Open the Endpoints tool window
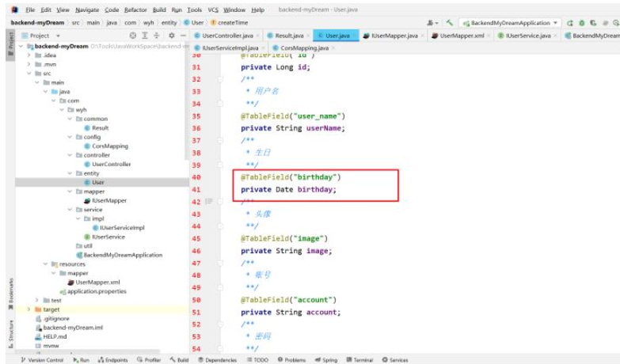 click(112, 360)
